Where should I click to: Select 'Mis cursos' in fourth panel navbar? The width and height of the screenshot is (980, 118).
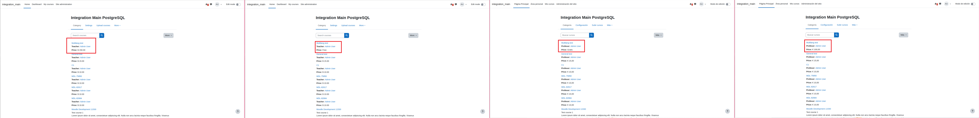click(x=794, y=4)
